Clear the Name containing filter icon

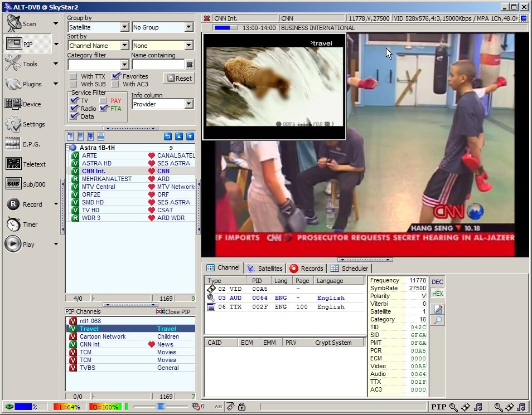190,64
